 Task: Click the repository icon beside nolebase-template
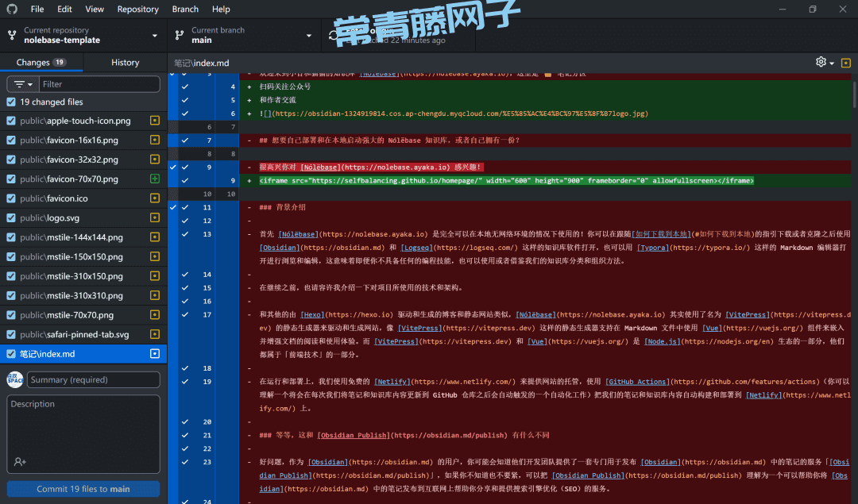tap(12, 36)
